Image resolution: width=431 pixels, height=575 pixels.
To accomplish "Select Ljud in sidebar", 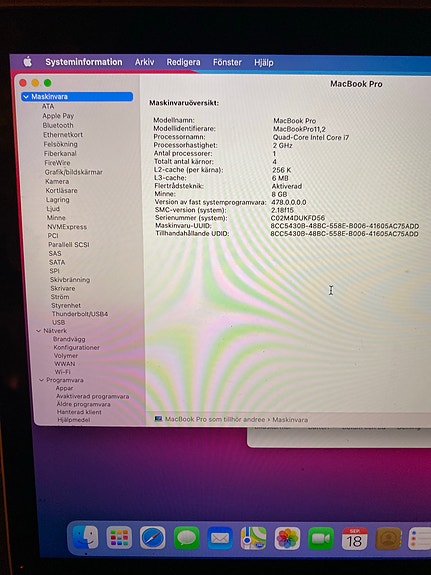I will [x=53, y=209].
